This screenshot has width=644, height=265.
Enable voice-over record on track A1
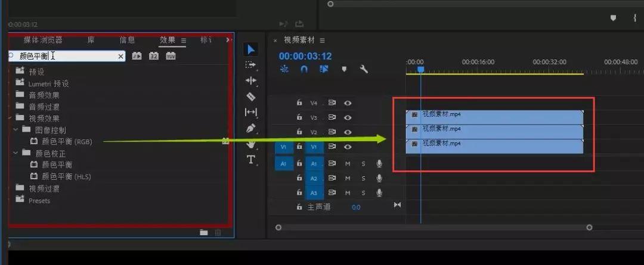click(379, 164)
